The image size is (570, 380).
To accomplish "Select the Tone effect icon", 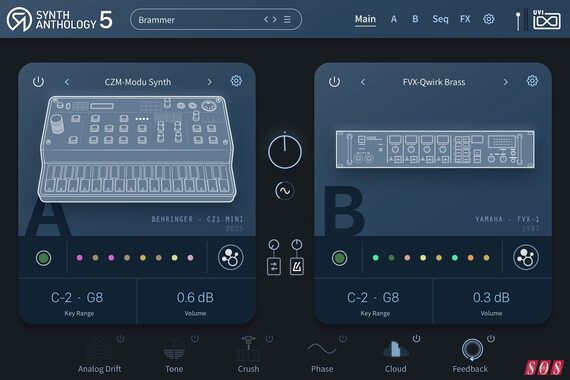I will (x=174, y=349).
